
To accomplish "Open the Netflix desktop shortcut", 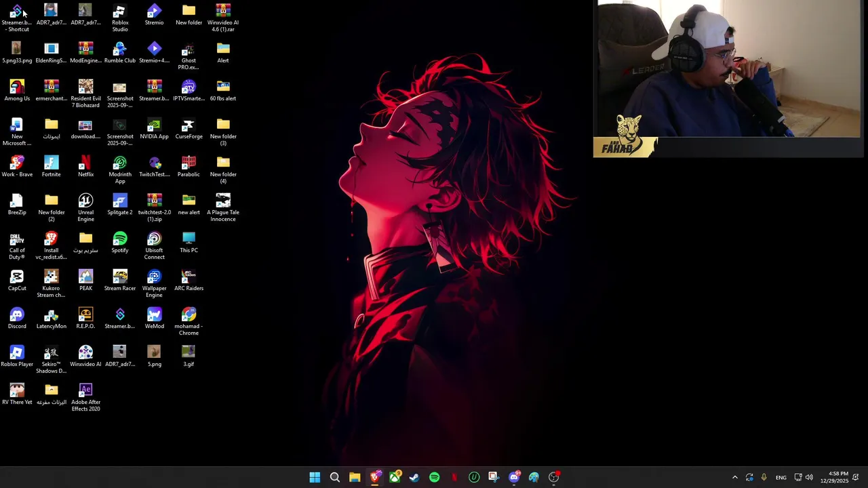I will point(85,167).
